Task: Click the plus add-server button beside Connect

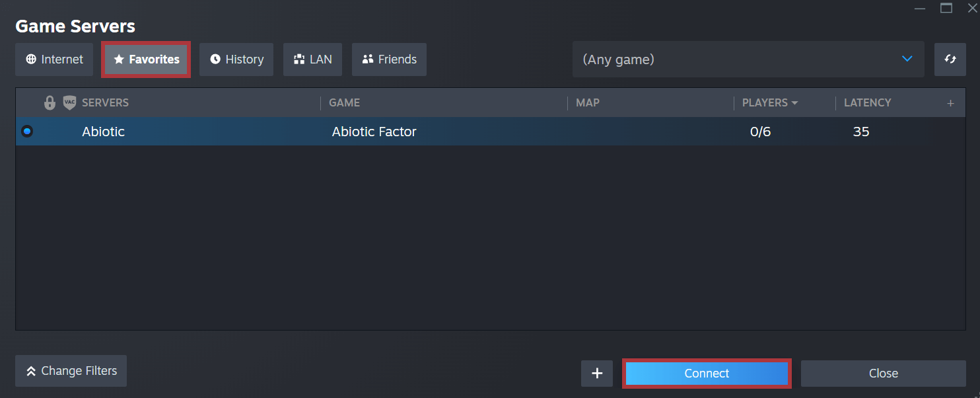Action: click(597, 374)
